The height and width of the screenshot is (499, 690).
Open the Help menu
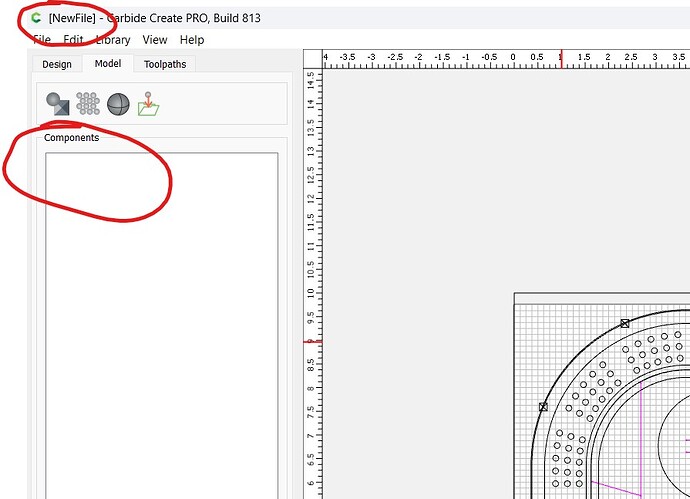(192, 40)
